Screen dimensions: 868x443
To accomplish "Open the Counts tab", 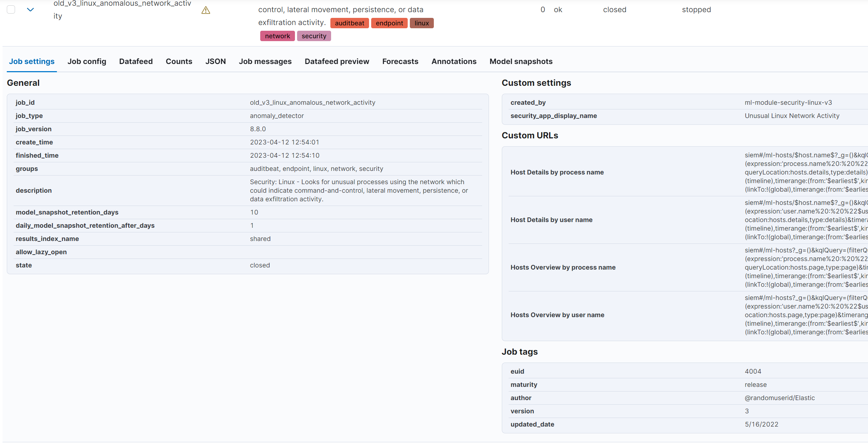I will point(179,61).
